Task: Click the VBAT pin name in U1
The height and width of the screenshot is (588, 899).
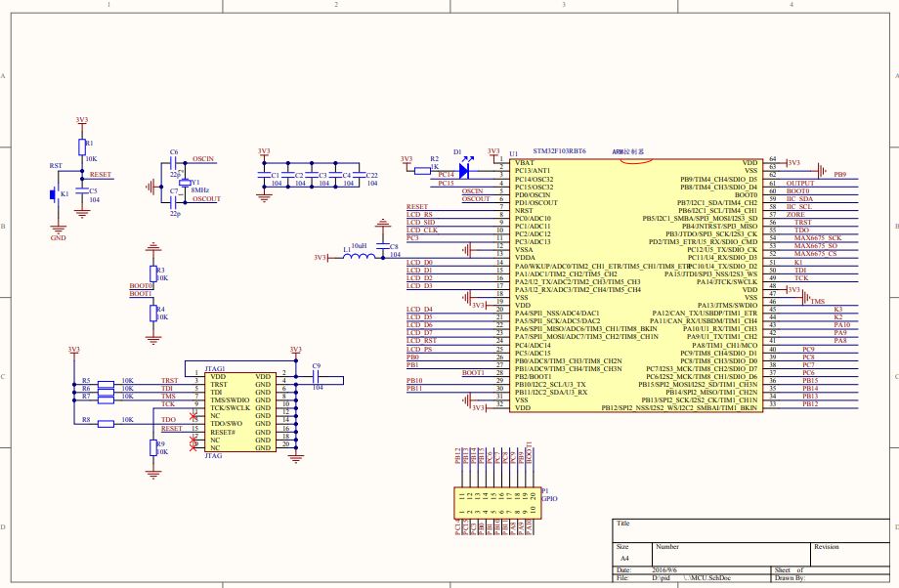Action: point(525,163)
